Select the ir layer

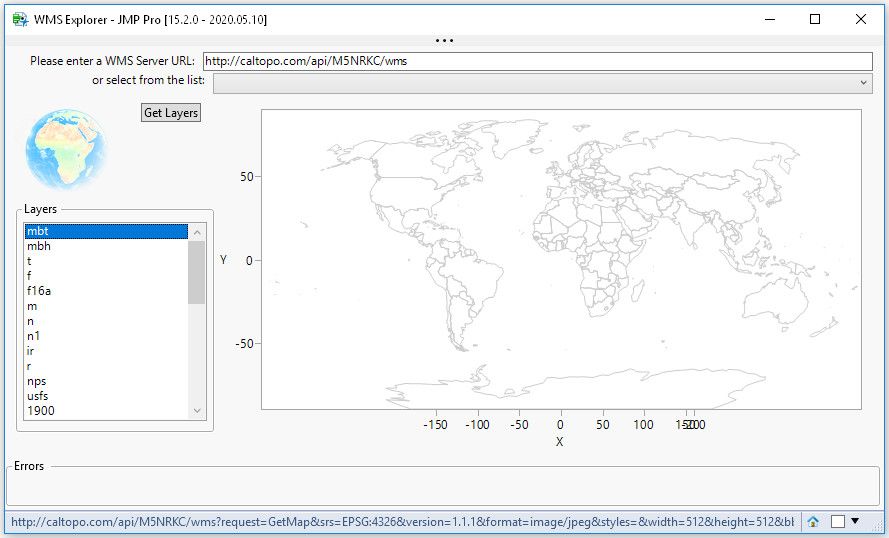pos(107,351)
